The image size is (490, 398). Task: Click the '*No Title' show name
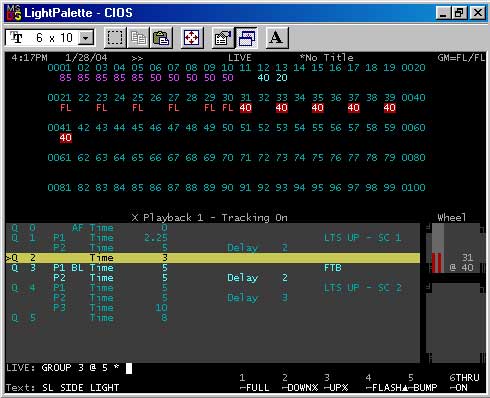pos(326,58)
